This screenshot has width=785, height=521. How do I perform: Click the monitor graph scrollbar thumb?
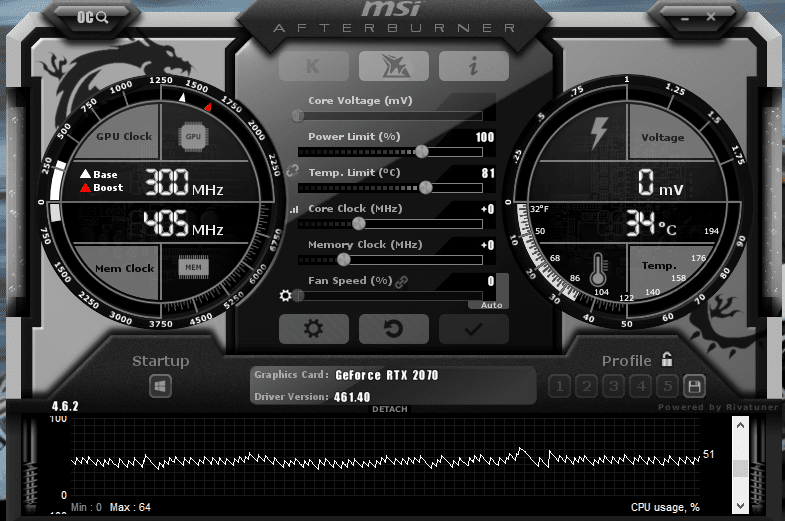[740, 468]
